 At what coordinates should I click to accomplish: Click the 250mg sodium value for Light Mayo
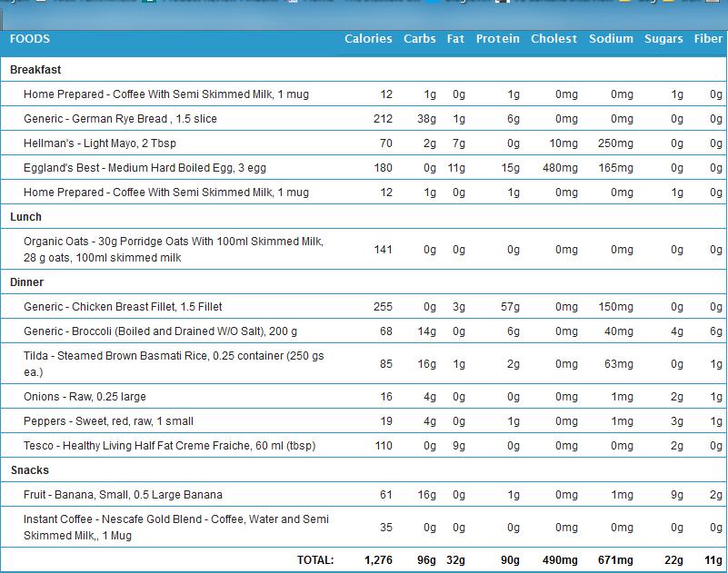[x=615, y=143]
